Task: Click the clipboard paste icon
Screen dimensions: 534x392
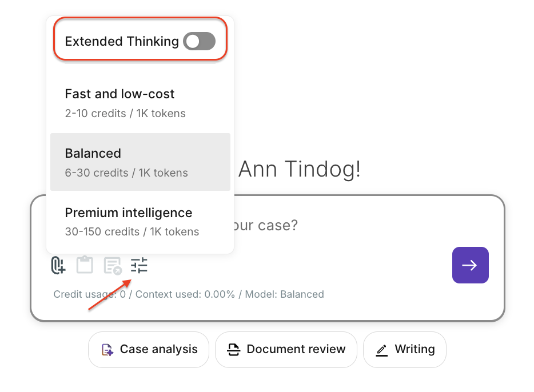Action: tap(85, 265)
